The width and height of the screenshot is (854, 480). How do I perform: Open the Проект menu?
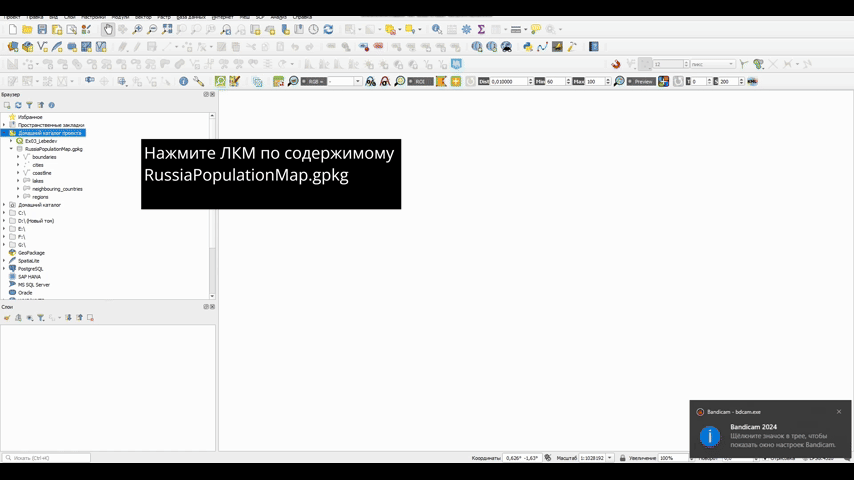[x=12, y=17]
